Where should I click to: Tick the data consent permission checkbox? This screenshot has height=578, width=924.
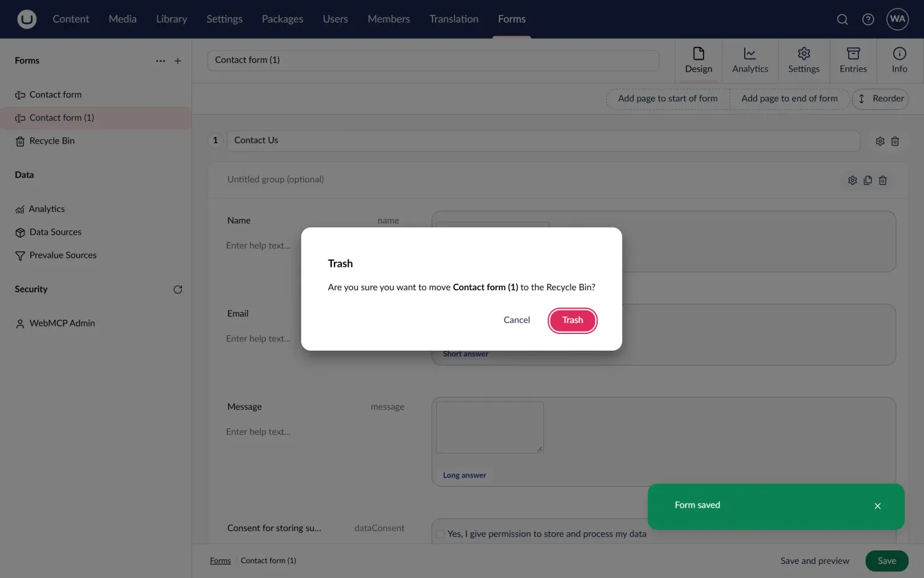pos(440,534)
